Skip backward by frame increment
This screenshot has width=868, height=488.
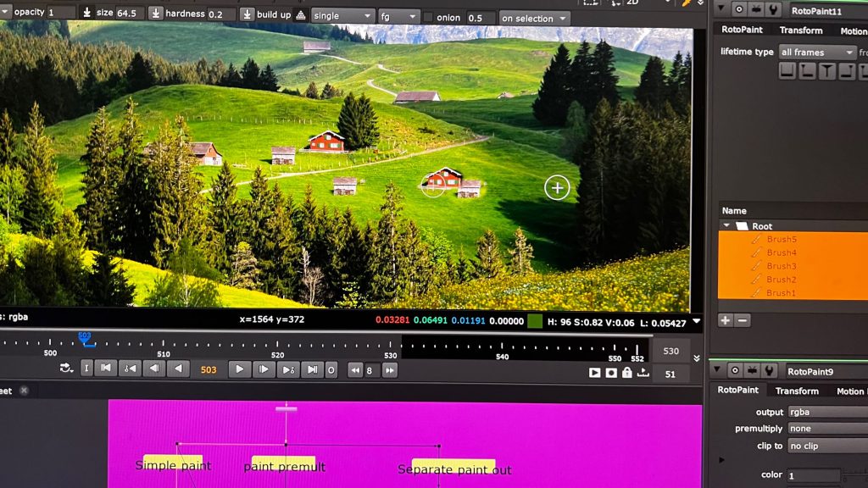[x=355, y=371]
